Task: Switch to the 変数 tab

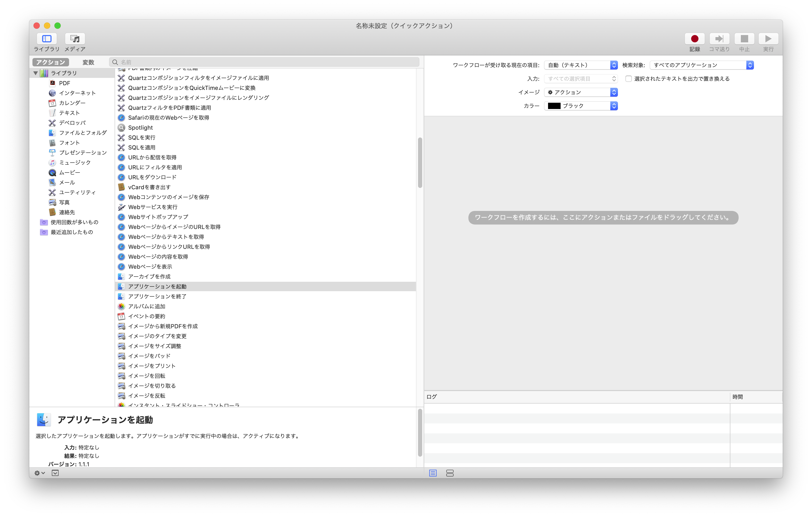Action: [88, 62]
